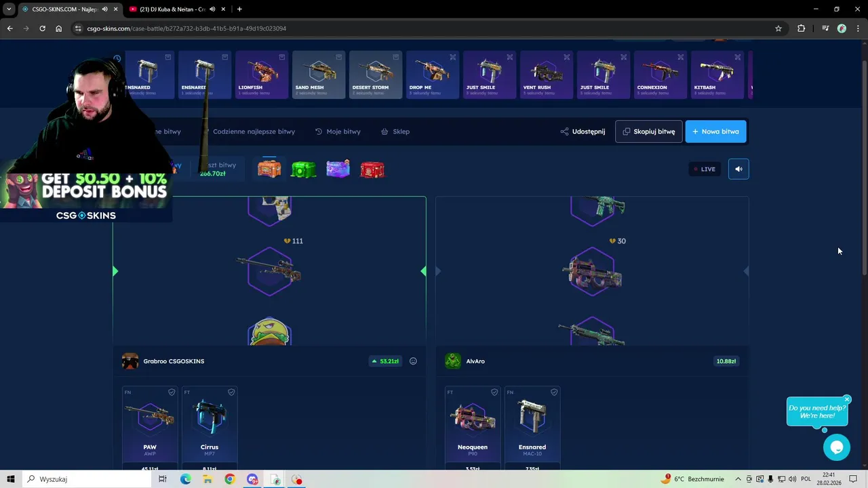Start a Nowa bitwa
This screenshot has height=488, width=868.
(x=715, y=131)
